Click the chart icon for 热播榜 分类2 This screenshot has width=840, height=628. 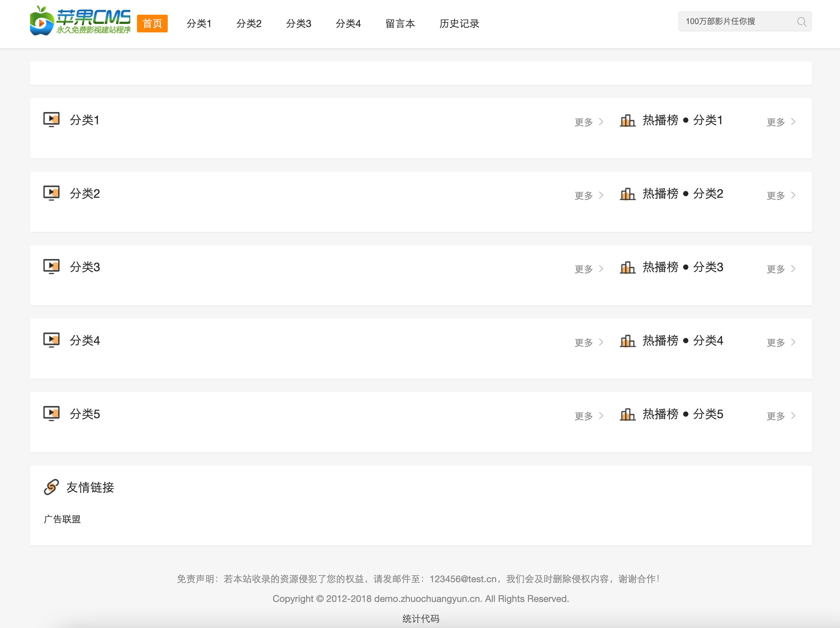[x=627, y=194]
